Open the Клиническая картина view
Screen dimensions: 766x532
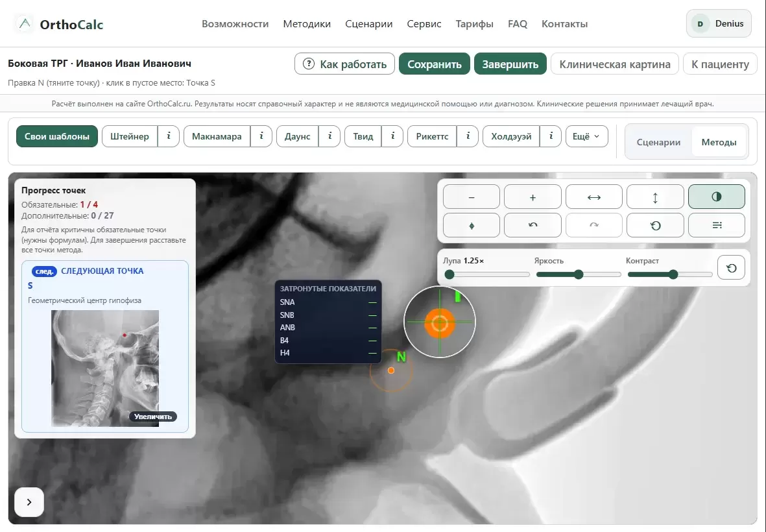[615, 64]
